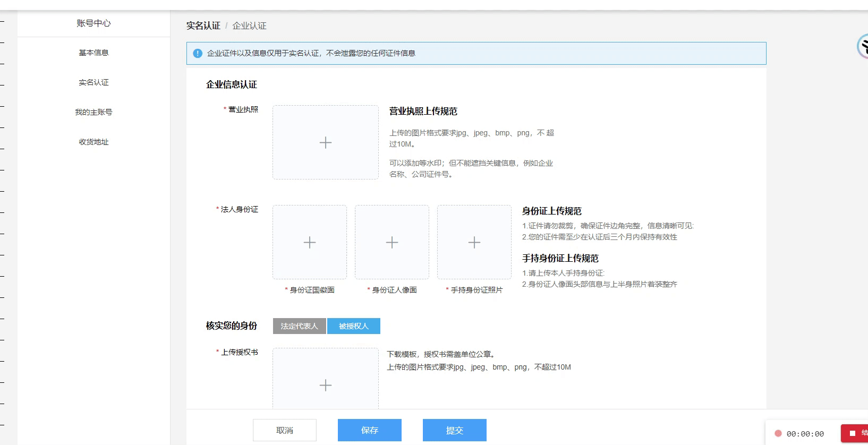Click the 营业执照 field label
This screenshot has height=445, width=868.
pyautogui.click(x=243, y=109)
